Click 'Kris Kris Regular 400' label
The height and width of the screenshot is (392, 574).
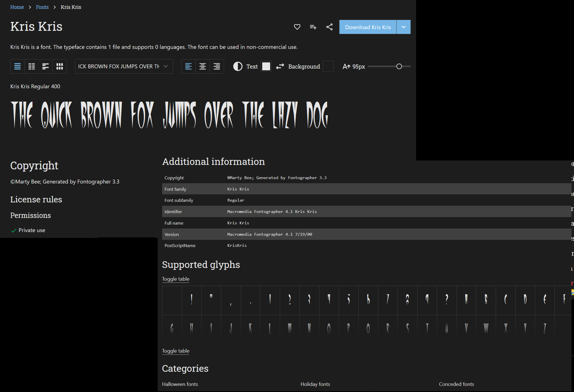(x=35, y=86)
